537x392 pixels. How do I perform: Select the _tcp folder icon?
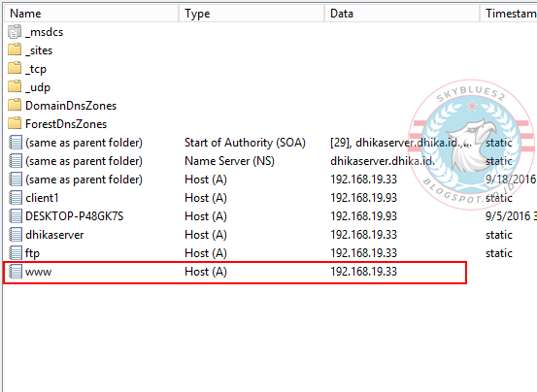[x=15, y=69]
